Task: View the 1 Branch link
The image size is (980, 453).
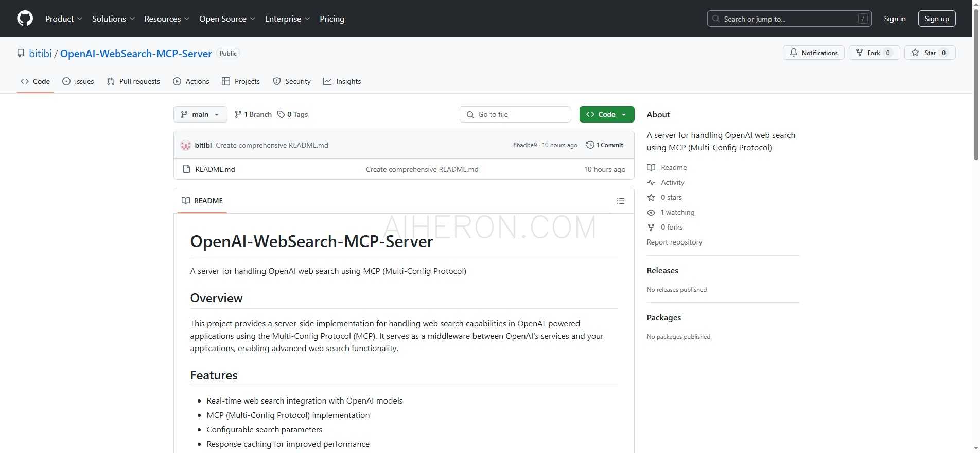Action: click(253, 114)
